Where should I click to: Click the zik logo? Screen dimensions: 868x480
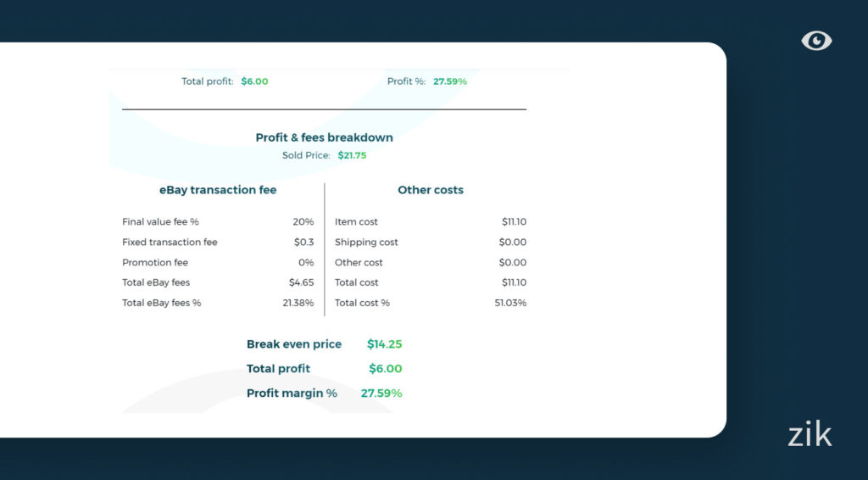coord(810,435)
